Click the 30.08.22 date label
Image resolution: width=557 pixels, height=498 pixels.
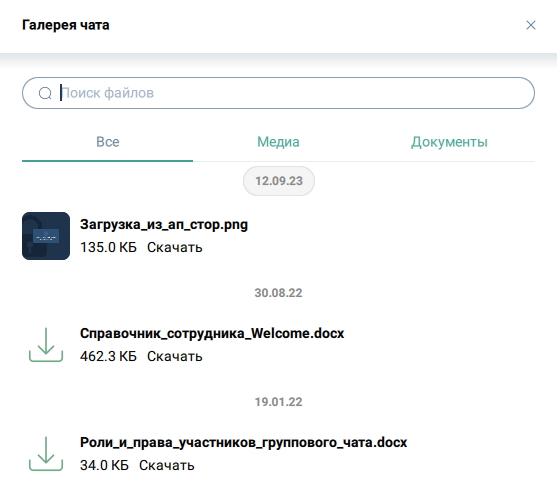pyautogui.click(x=278, y=293)
